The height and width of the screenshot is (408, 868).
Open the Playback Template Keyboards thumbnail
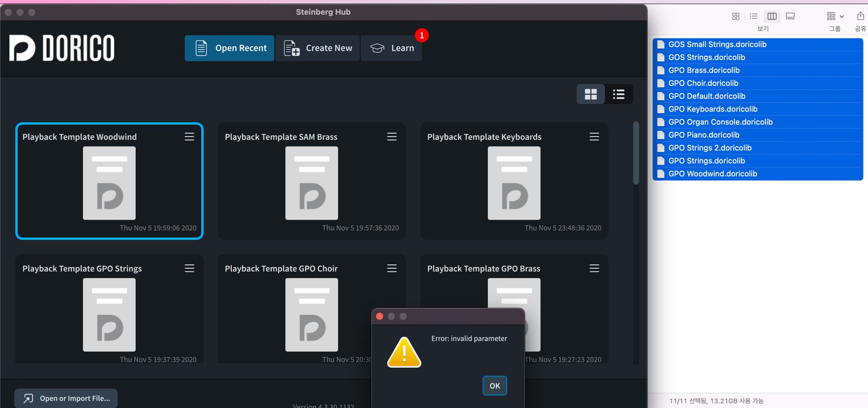pos(514,183)
